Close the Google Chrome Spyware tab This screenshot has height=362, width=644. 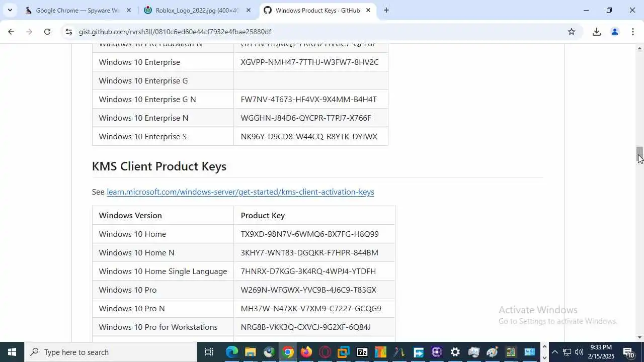pos(129,10)
